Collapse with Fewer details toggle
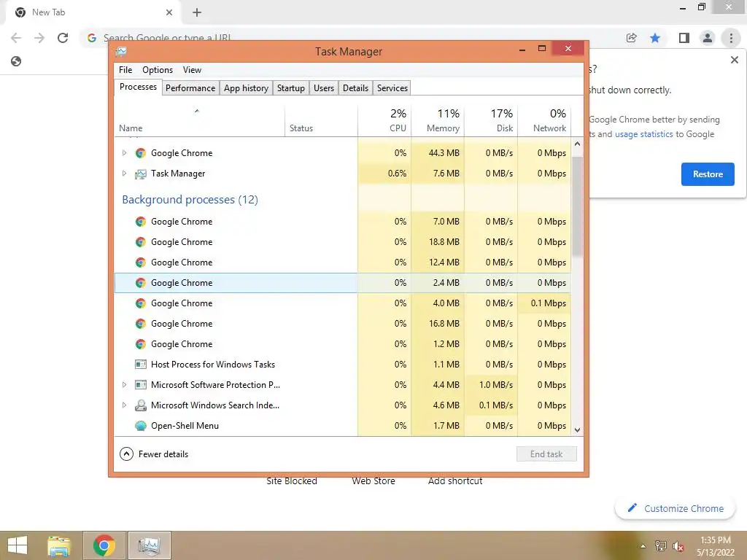Image resolution: width=747 pixels, height=560 pixels. pos(154,454)
